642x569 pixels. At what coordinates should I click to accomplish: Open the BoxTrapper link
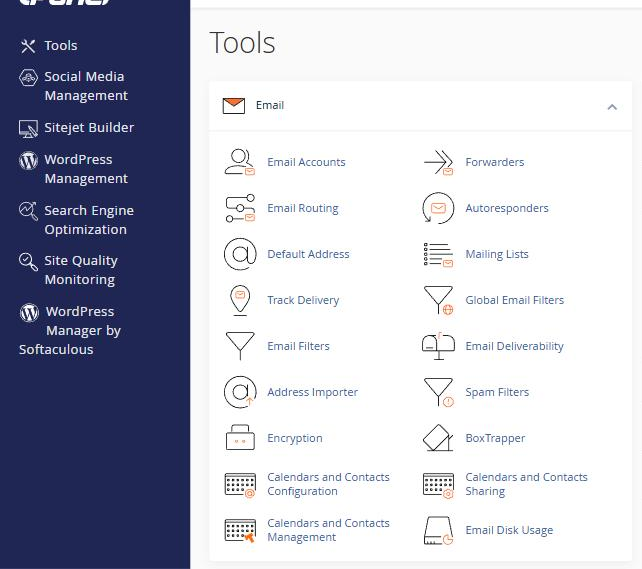(495, 438)
